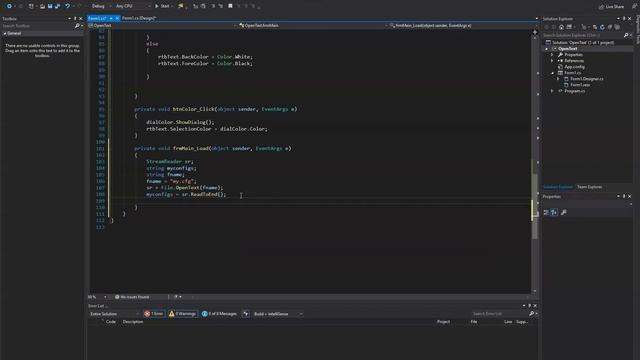
Task: Click the File column header
Action: (x=473, y=322)
